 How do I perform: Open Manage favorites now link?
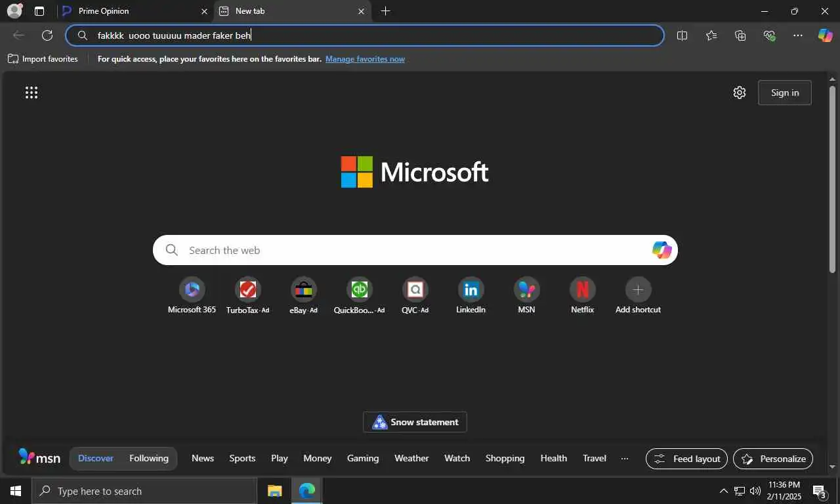click(365, 59)
